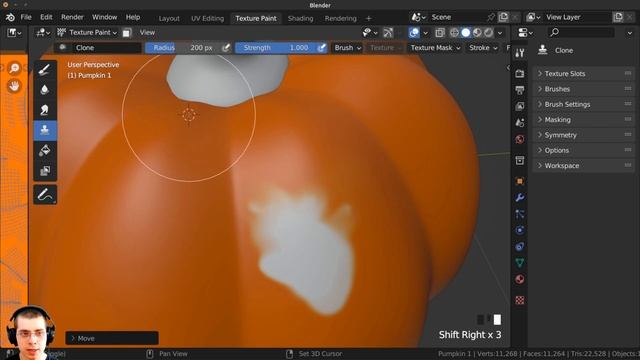Adjust the brush Radius slider
640x360 pixels.
click(183, 48)
